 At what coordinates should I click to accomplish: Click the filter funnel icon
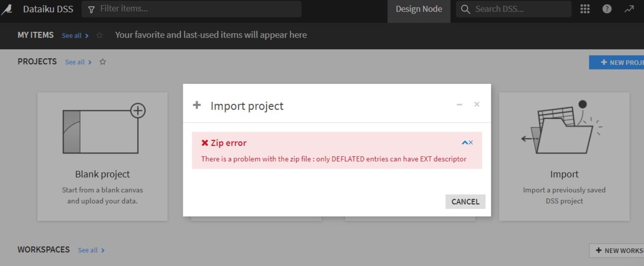point(91,9)
